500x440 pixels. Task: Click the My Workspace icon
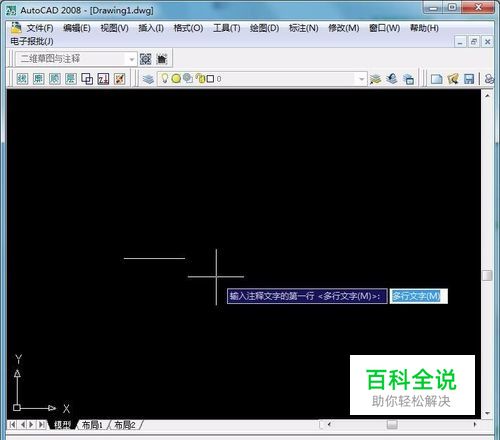pos(162,59)
